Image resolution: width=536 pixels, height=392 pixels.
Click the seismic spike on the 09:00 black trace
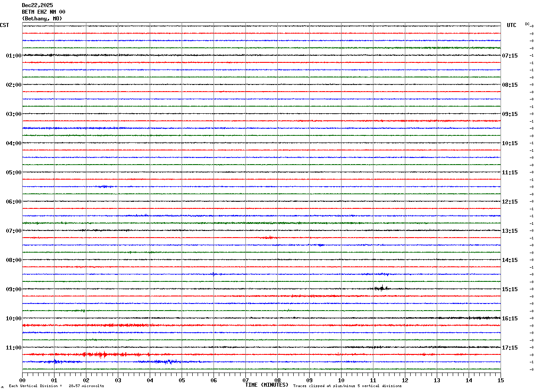point(381,288)
